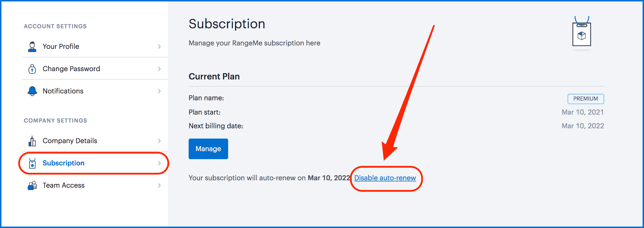
Task: Click the PREMIUM plan badge
Action: tap(586, 99)
